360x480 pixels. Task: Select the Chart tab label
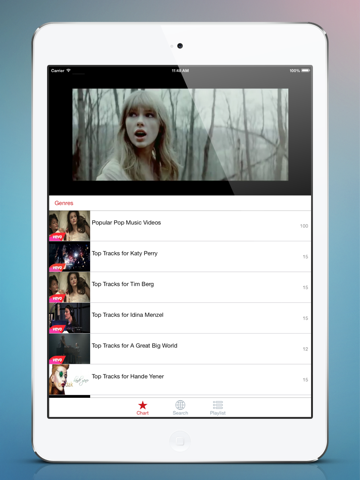(143, 413)
